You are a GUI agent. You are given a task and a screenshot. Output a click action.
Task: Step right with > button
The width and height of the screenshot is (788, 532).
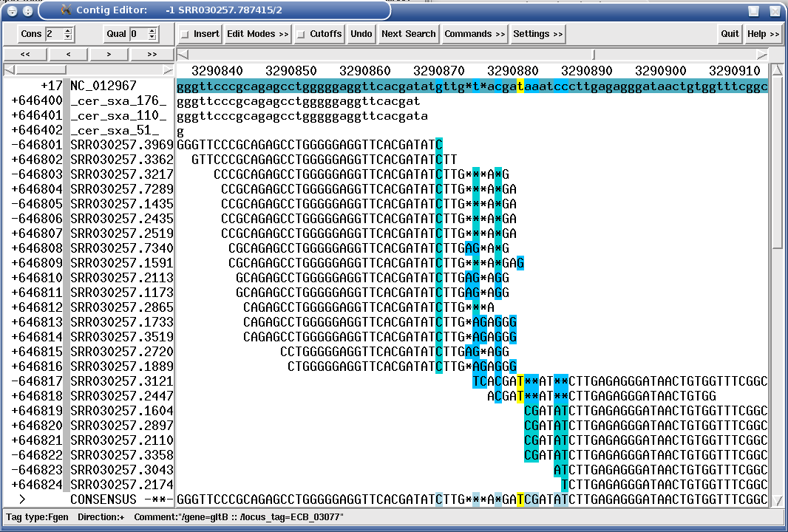pos(109,54)
